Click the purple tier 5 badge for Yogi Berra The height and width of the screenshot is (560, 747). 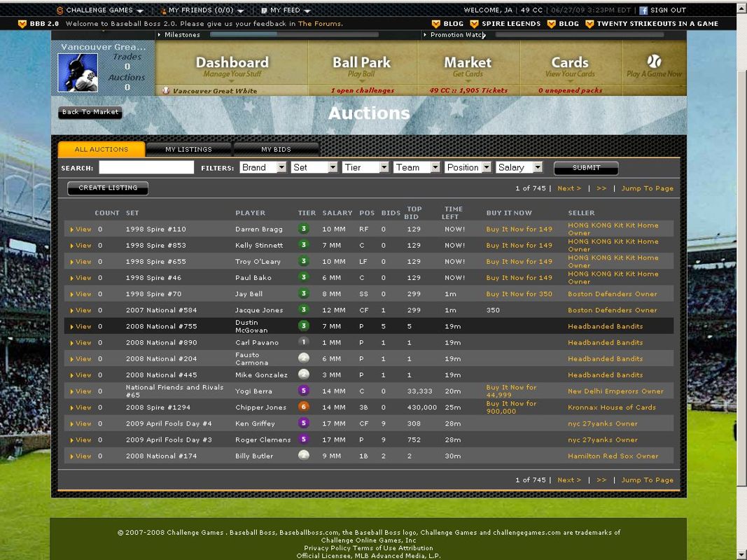pos(303,391)
